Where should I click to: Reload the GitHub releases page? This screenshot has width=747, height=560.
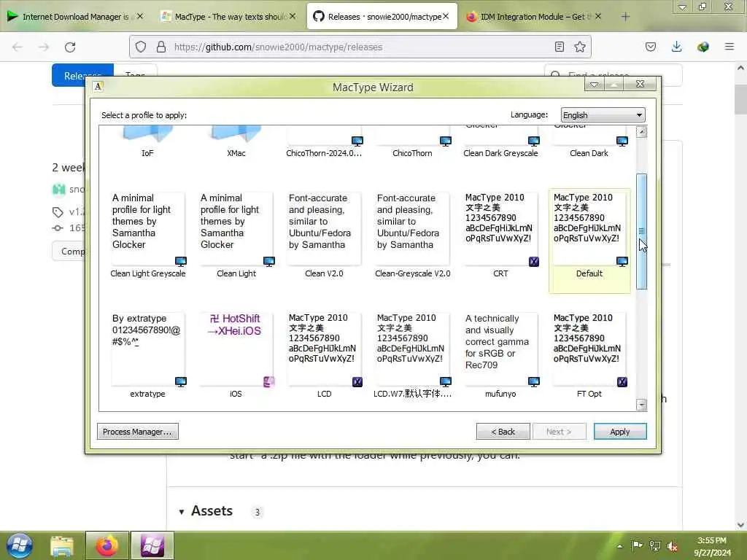(70, 47)
